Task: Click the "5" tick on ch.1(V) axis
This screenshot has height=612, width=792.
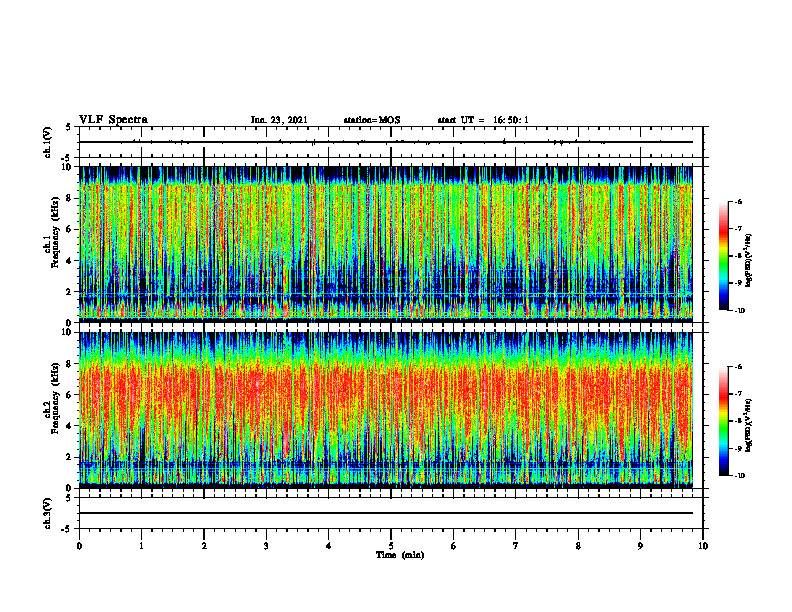Action: point(69,127)
